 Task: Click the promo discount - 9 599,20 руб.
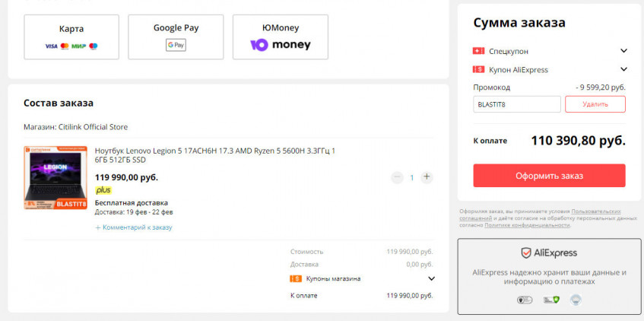point(601,87)
